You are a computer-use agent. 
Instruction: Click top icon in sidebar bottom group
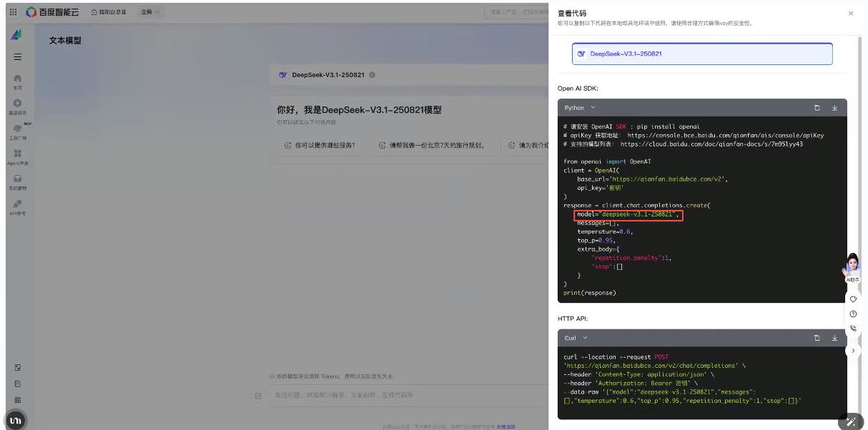pos(18,367)
